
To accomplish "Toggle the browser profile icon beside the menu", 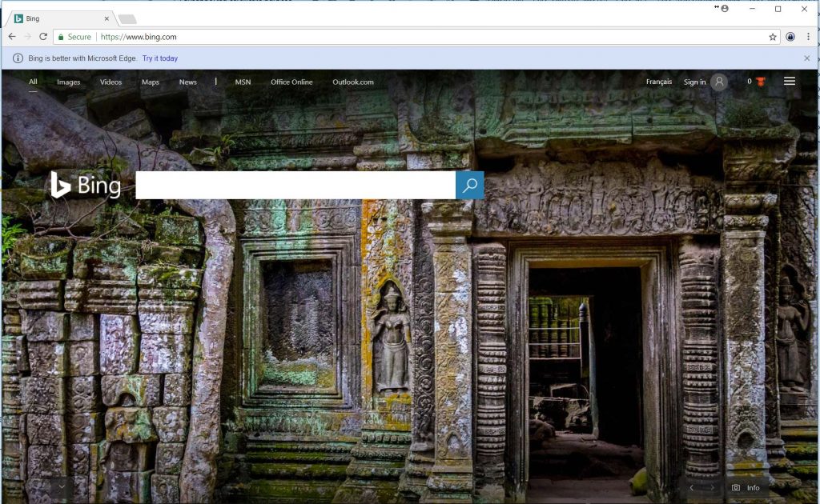I will (790, 37).
